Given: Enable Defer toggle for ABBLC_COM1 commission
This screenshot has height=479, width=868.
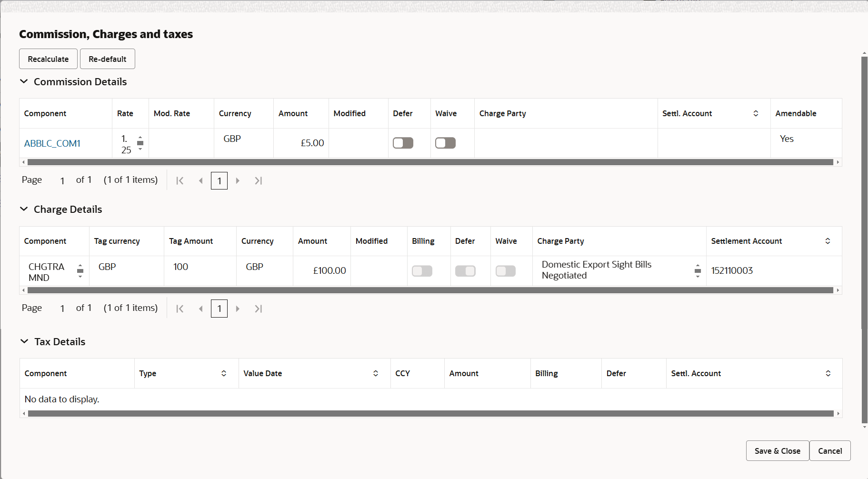Looking at the screenshot, I should point(402,142).
